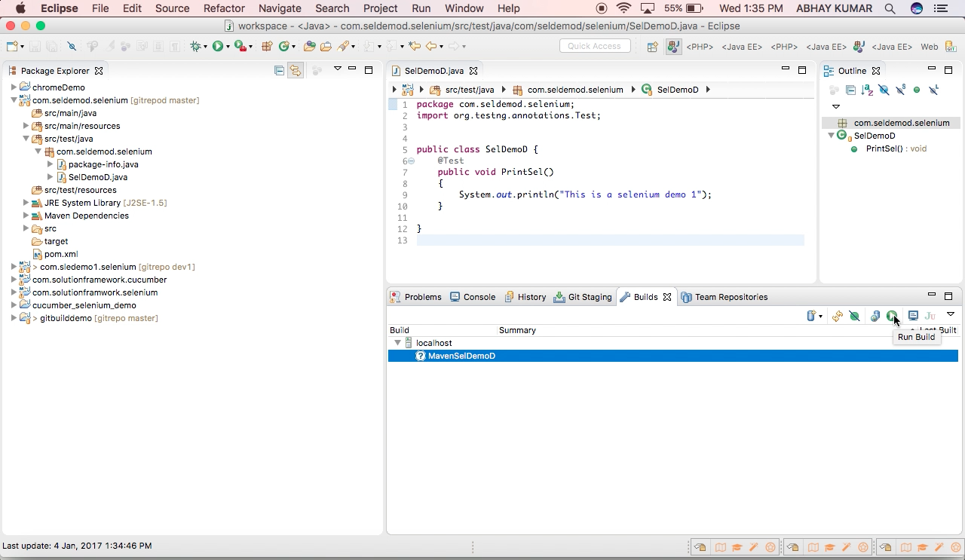
Task: Click the Show Build Output console icon
Action: [x=913, y=316]
